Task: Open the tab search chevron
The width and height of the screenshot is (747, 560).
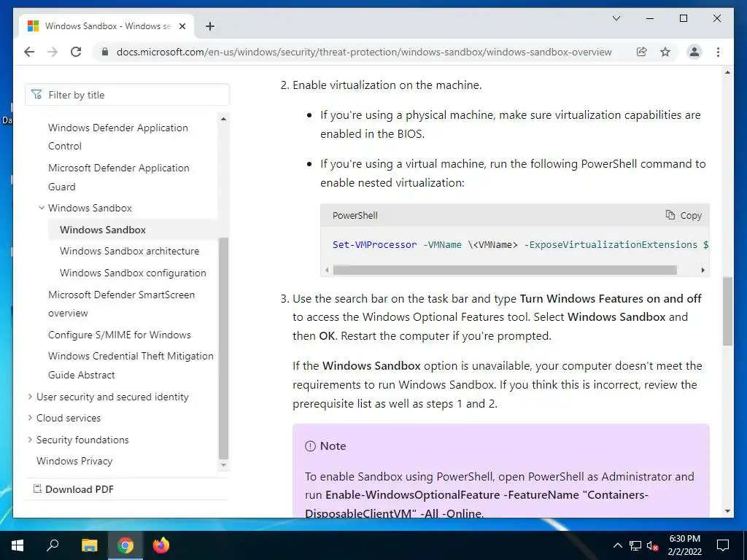Action: (x=616, y=18)
